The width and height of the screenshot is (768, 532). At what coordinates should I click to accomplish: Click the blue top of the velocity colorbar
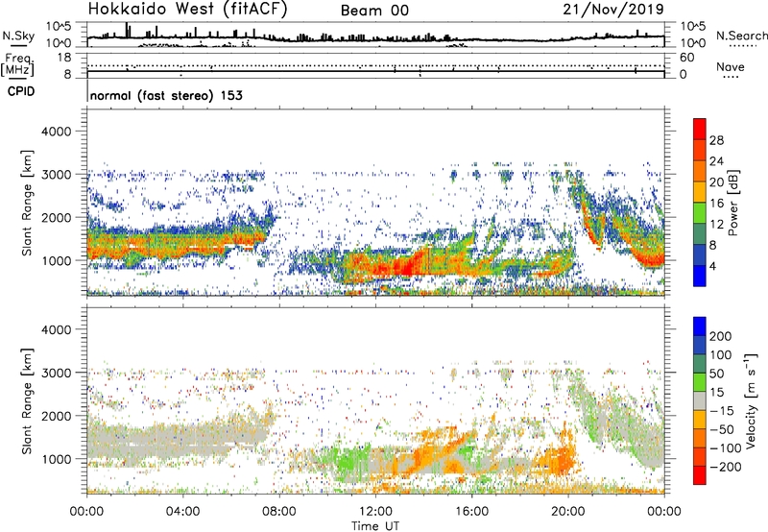point(700,326)
